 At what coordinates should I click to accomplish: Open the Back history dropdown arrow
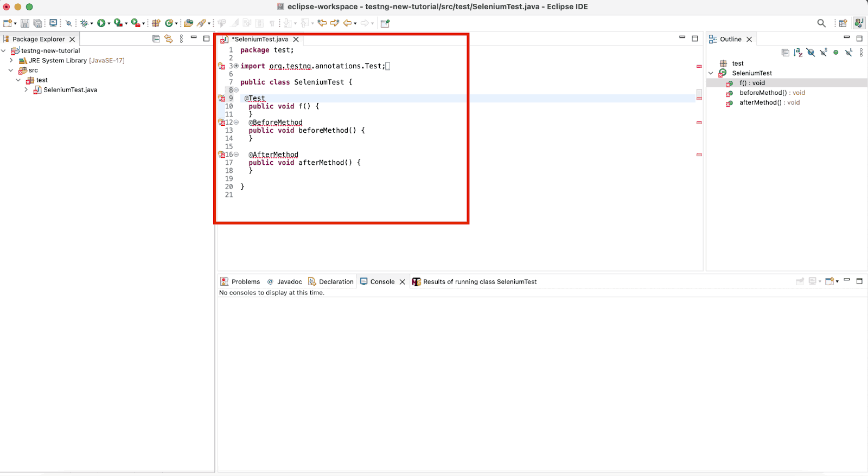coord(355,24)
